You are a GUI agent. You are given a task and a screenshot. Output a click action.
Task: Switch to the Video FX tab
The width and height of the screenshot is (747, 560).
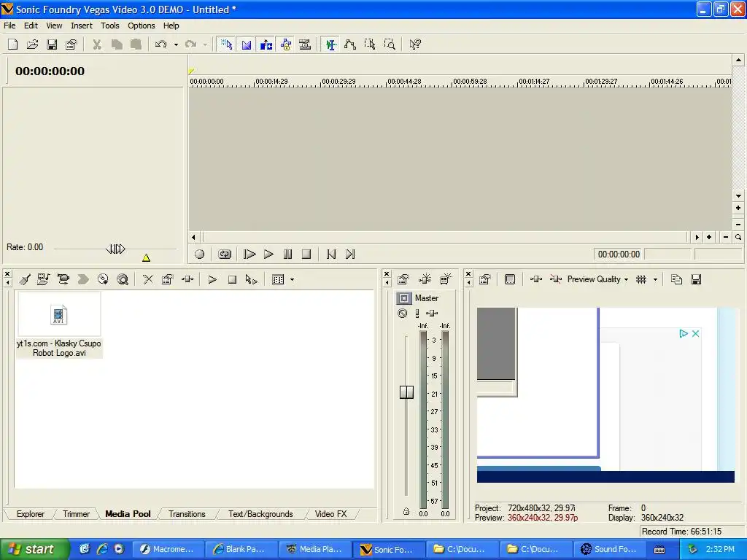[x=330, y=514]
